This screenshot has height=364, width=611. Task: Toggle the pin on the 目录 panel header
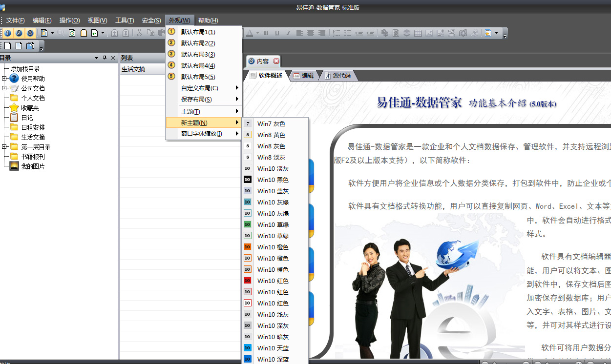(105, 58)
